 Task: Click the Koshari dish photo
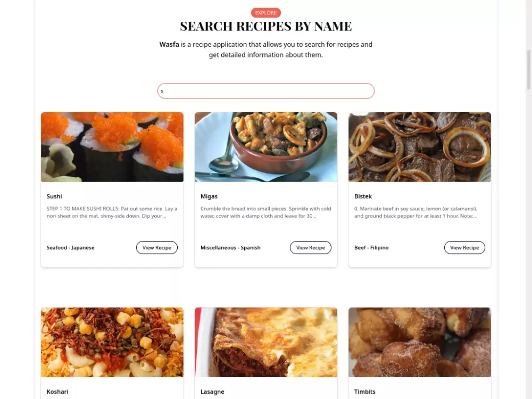tap(112, 342)
